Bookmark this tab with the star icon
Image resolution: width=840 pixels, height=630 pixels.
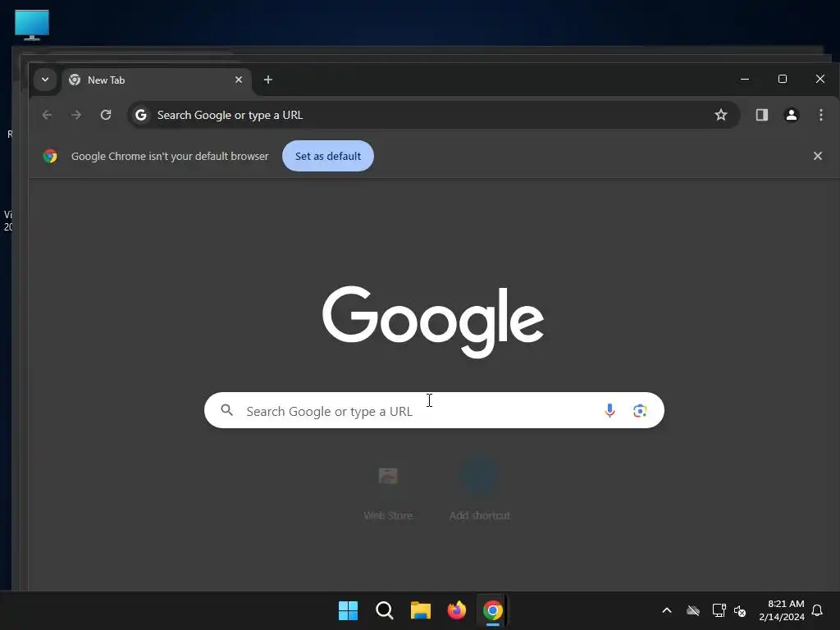[720, 115]
